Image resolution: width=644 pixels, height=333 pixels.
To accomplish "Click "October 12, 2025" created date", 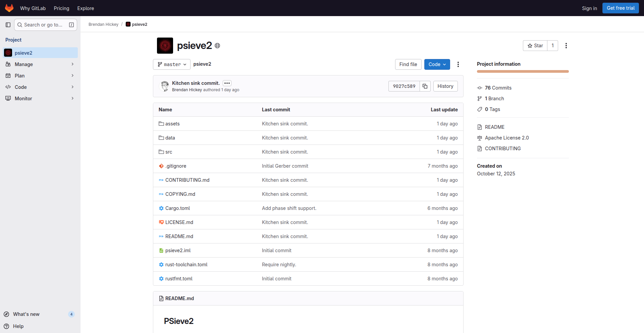I will (x=496, y=174).
